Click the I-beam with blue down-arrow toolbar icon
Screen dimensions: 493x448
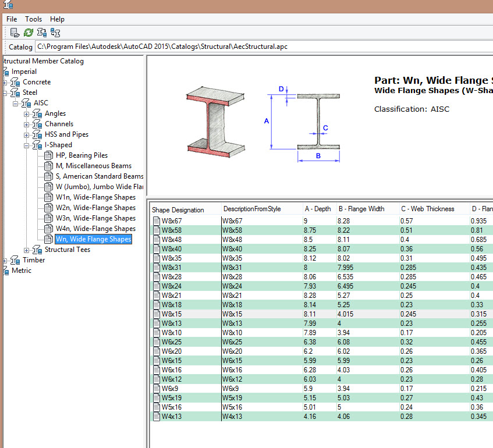coord(41,33)
